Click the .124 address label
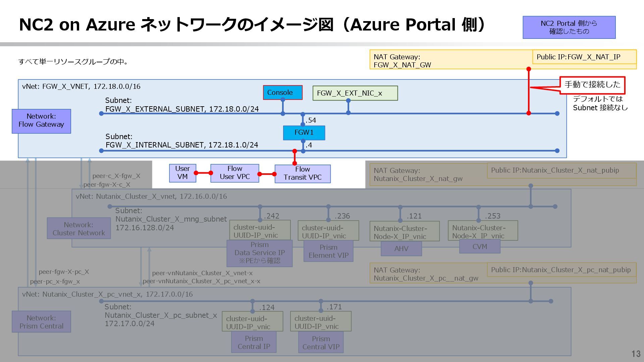This screenshot has height=362, width=644. (x=267, y=307)
